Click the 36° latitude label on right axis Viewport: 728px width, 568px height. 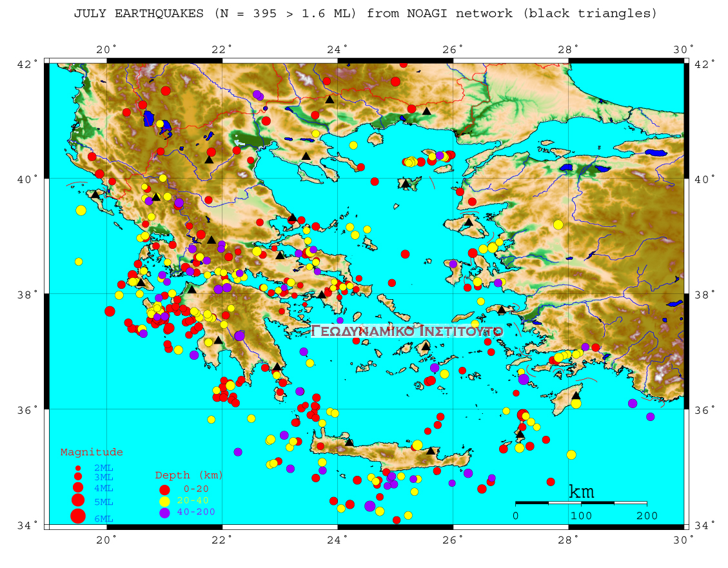705,410
